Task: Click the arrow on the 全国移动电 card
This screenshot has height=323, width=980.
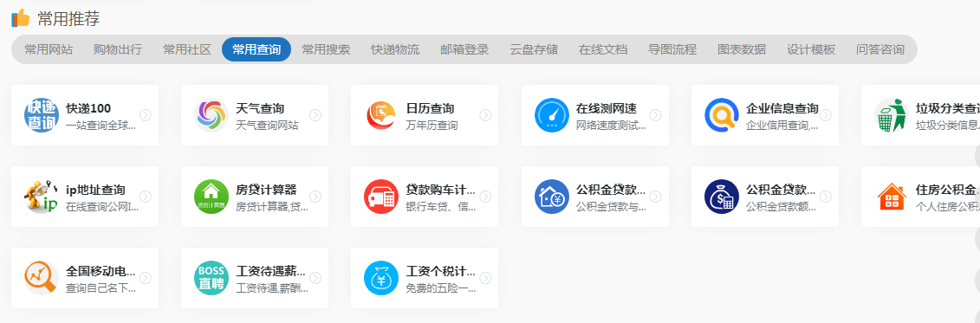Action: coord(146,277)
